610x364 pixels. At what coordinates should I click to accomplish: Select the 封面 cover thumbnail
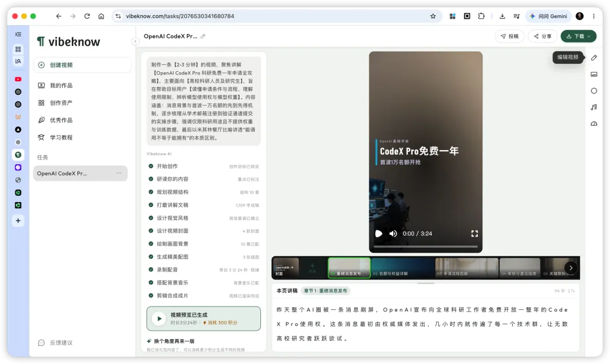pos(286,267)
